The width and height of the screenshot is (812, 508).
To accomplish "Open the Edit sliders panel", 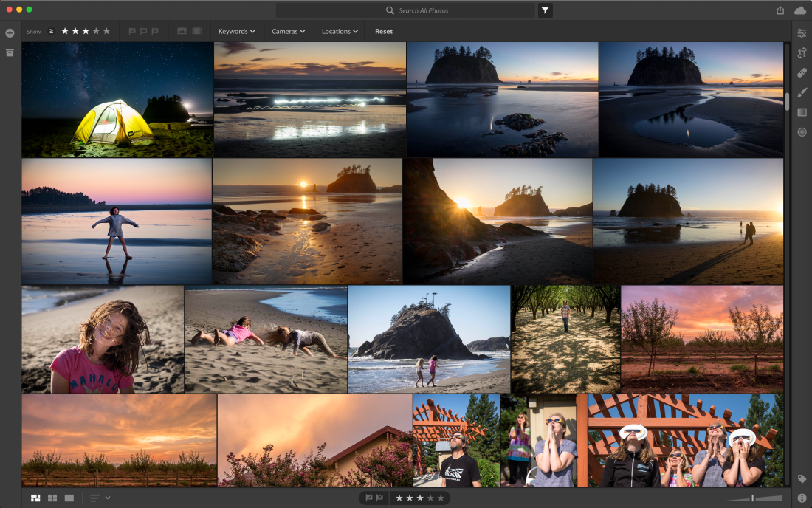I will coord(802,33).
